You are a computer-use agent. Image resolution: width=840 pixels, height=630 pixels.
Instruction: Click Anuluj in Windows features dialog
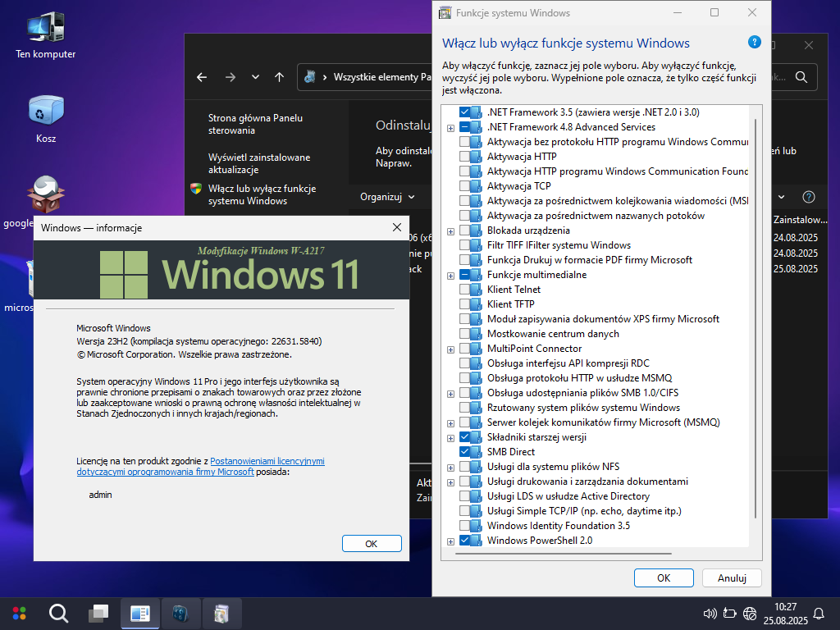pos(731,577)
